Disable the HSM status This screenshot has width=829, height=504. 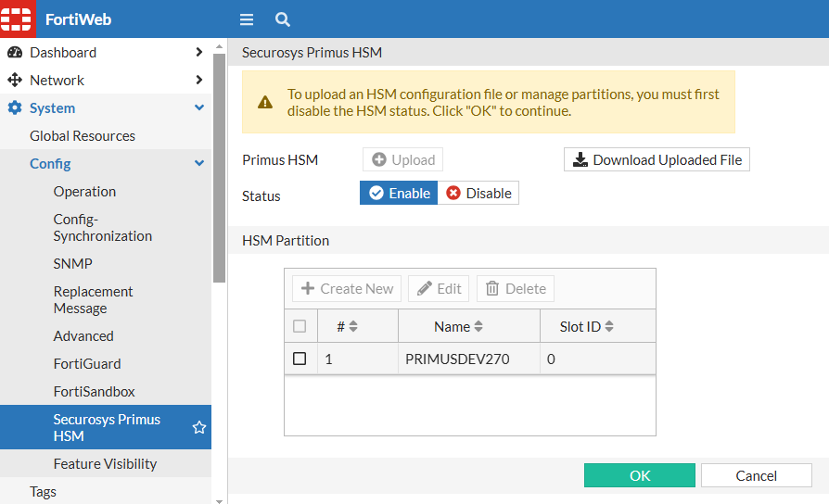[x=478, y=193]
